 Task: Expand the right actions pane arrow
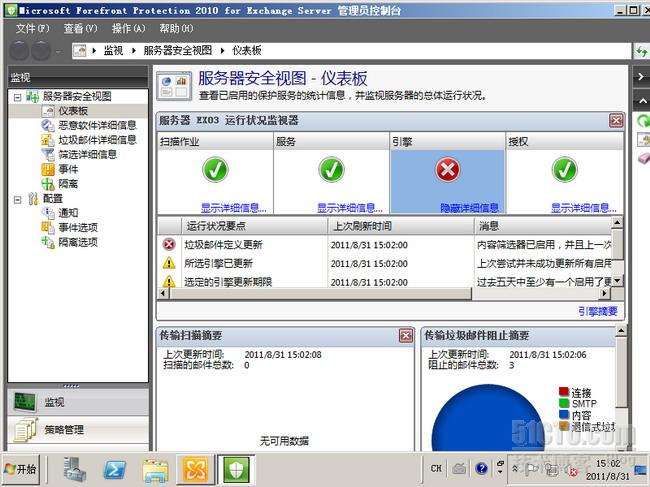pos(641,77)
